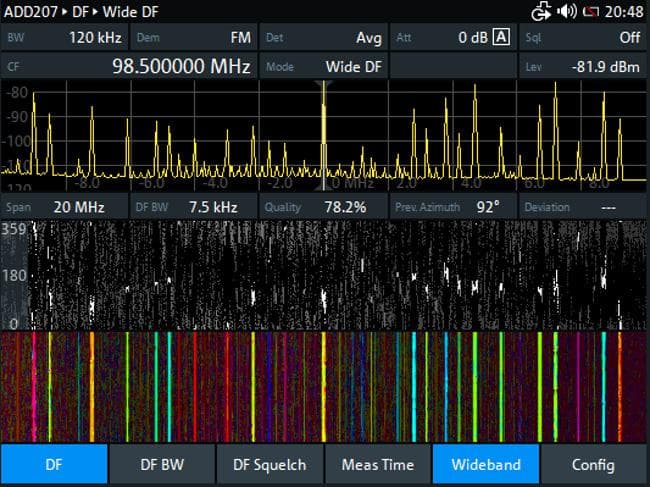Click the battery status icon

click(592, 11)
